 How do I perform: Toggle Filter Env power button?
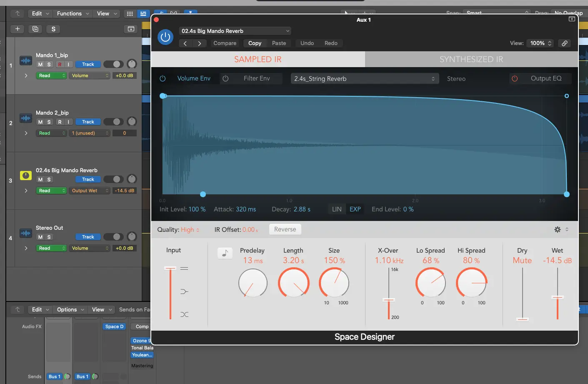[x=225, y=78]
